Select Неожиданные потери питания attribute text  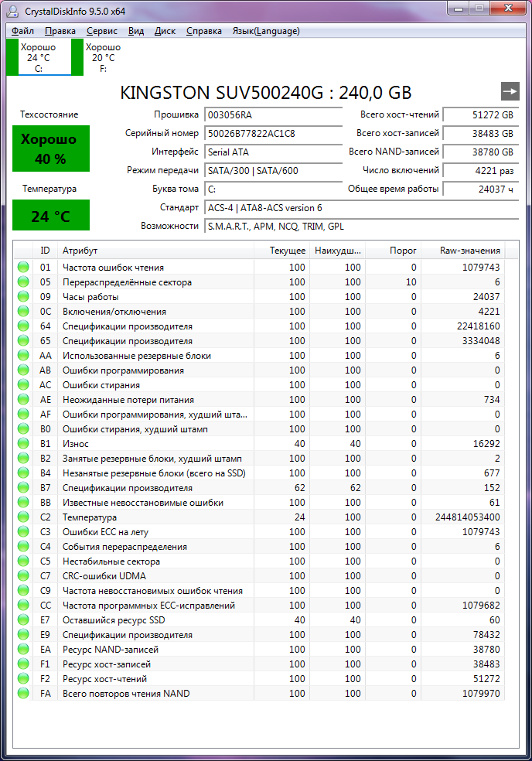point(128,399)
